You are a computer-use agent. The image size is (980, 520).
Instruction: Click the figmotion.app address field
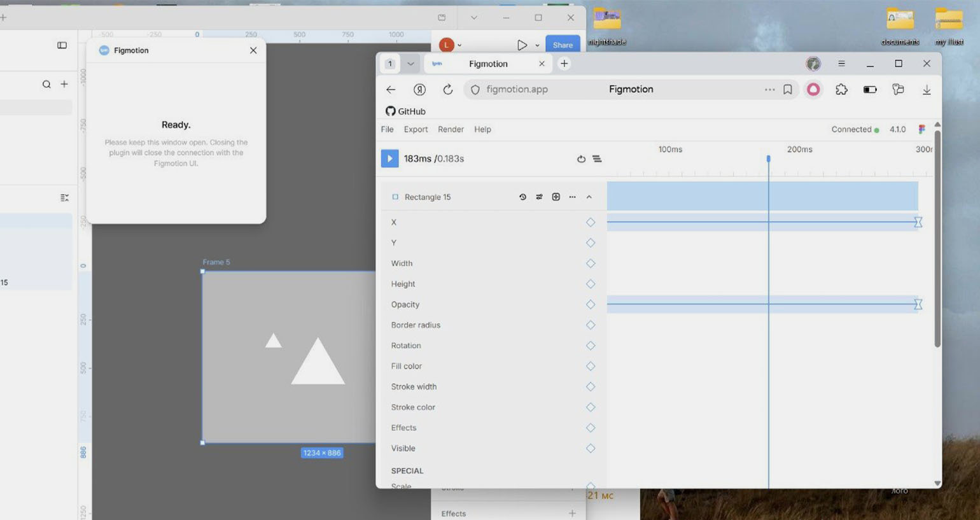pos(631,90)
